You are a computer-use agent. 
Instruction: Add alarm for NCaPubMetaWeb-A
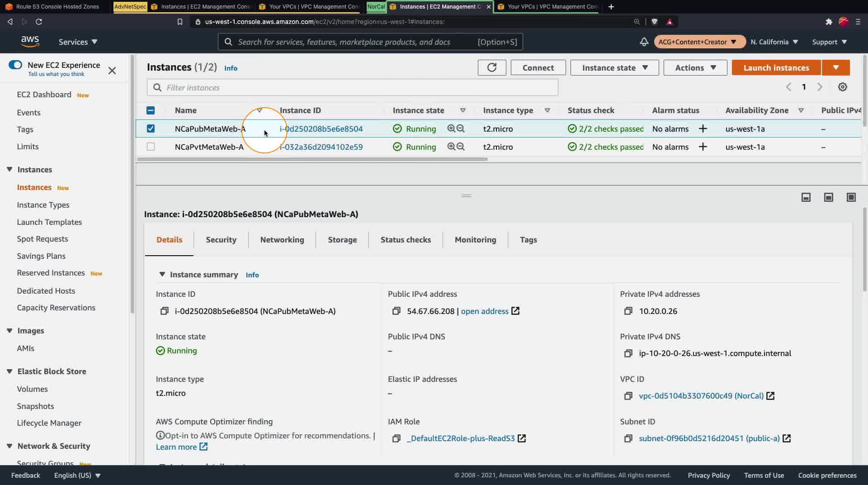[703, 128]
